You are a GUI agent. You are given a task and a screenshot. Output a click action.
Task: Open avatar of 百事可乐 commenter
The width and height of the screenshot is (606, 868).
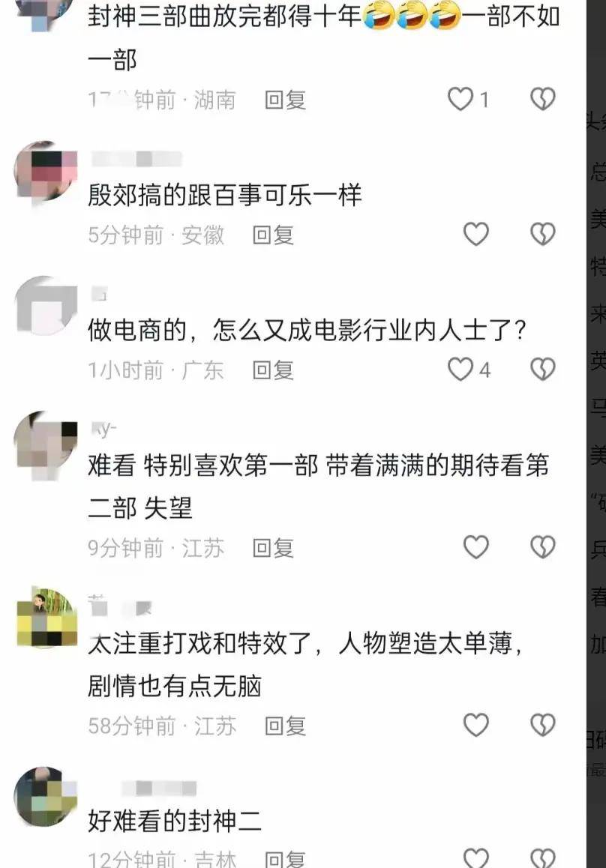click(46, 172)
